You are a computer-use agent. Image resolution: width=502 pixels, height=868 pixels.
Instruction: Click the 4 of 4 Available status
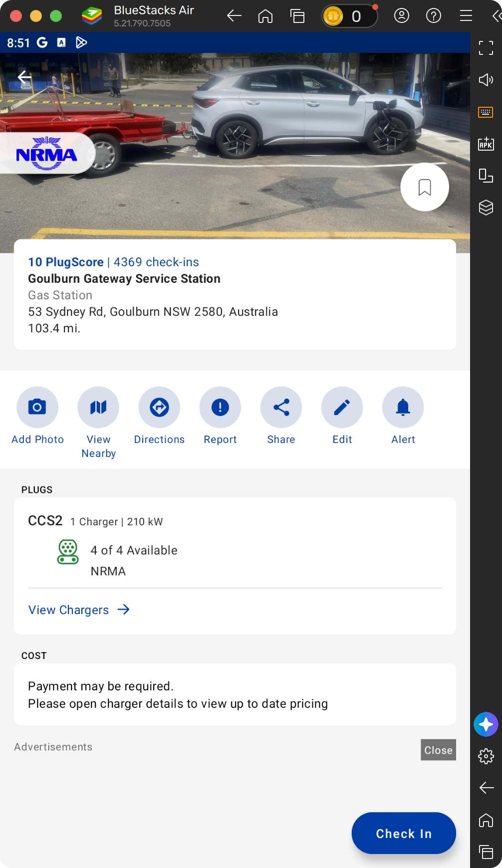point(134,550)
